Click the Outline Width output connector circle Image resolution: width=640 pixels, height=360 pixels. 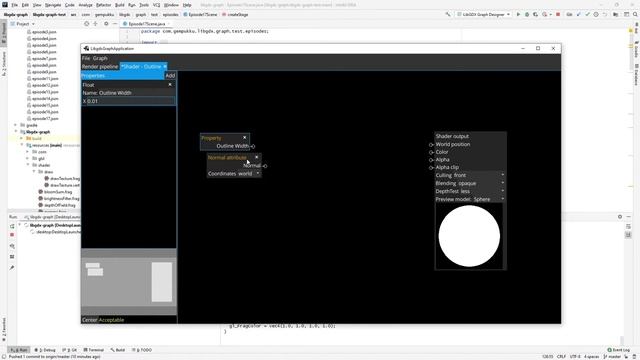point(253,146)
